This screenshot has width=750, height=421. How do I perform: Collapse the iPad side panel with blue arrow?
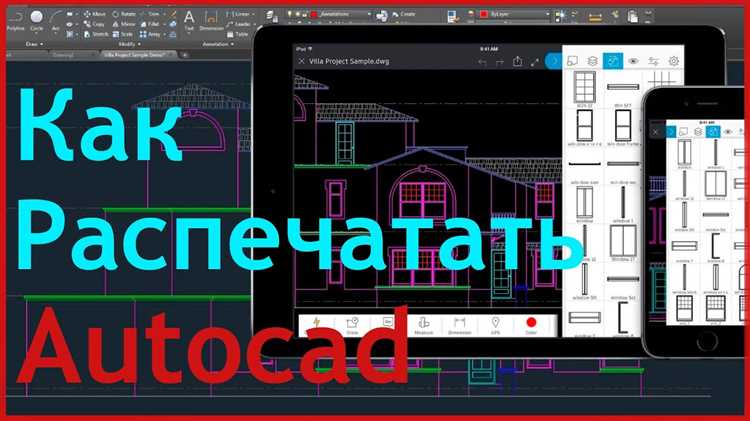coord(554,61)
